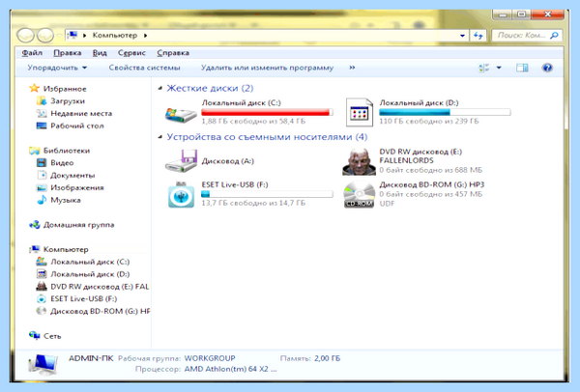
Task: Click 'AMD Athlon(tm) 64 X2' processor text
Action: (230, 369)
